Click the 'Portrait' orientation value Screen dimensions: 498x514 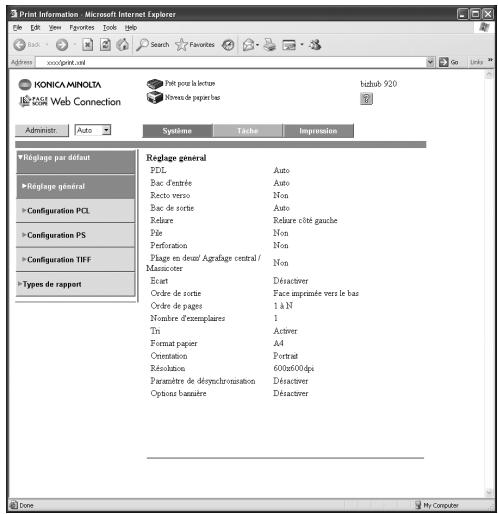click(x=286, y=356)
